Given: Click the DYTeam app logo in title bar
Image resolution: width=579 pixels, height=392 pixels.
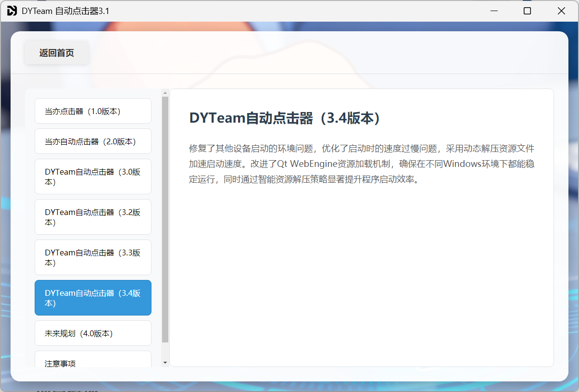Looking at the screenshot, I should point(12,11).
